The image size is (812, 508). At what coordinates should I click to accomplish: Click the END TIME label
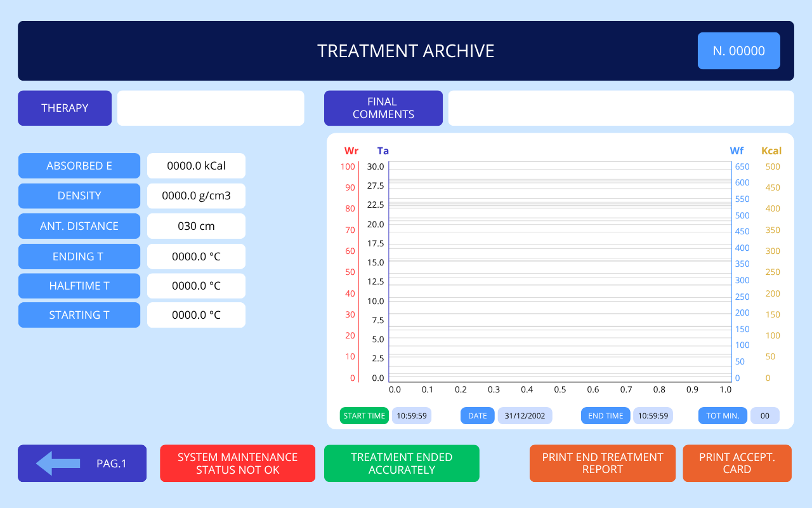coord(605,416)
